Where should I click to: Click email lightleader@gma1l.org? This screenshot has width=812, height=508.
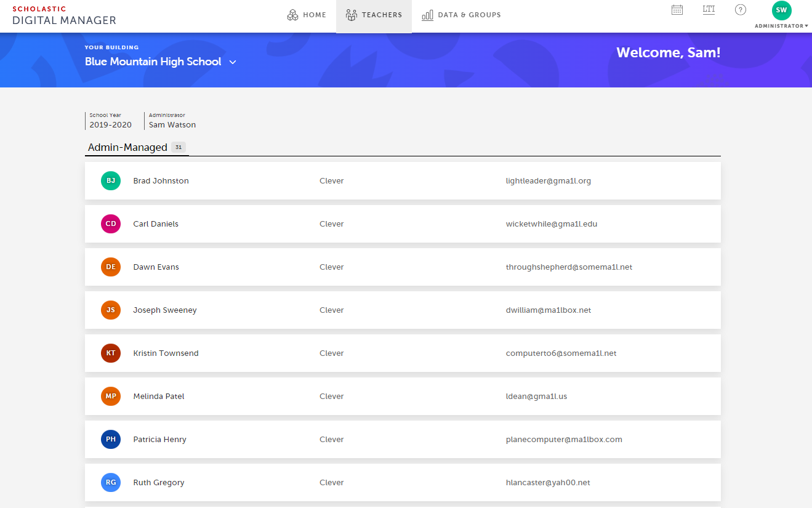pyautogui.click(x=549, y=181)
